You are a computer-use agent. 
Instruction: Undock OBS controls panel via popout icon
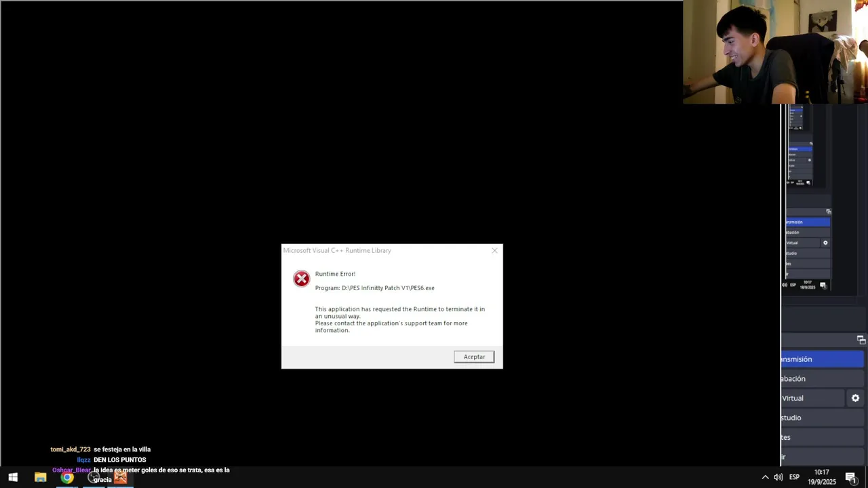(x=861, y=340)
